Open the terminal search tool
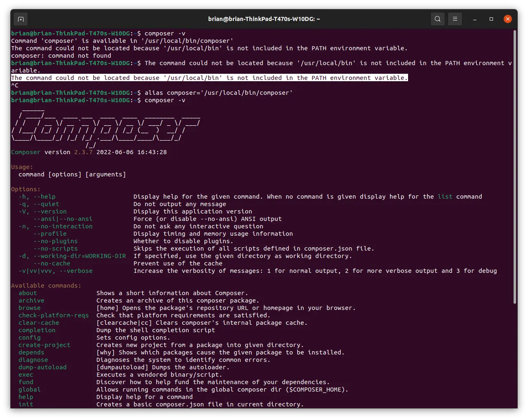The height and width of the screenshot is (420, 528). (x=438, y=19)
